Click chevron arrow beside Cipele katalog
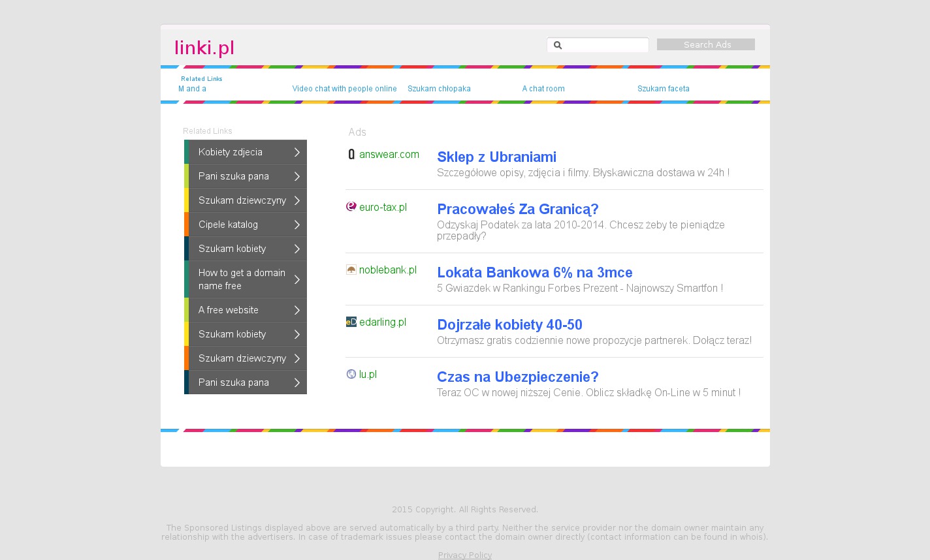 [297, 225]
